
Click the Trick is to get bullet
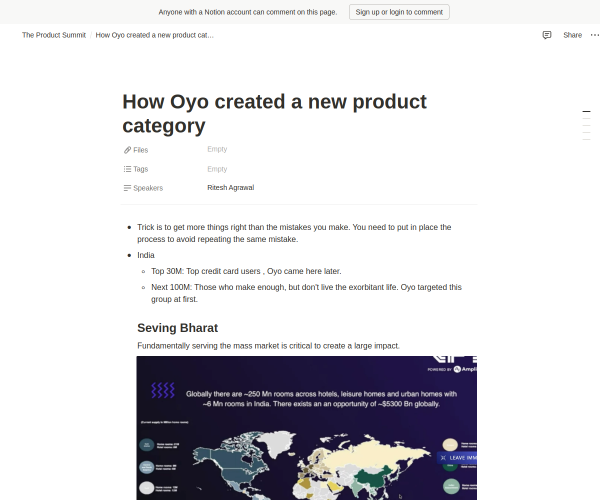tap(294, 233)
